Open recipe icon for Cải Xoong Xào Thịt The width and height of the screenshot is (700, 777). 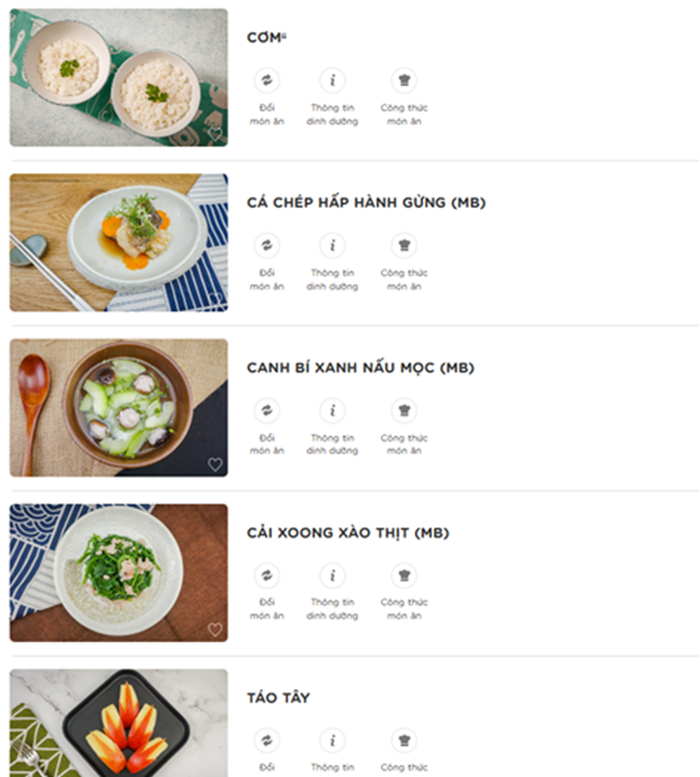point(403,576)
